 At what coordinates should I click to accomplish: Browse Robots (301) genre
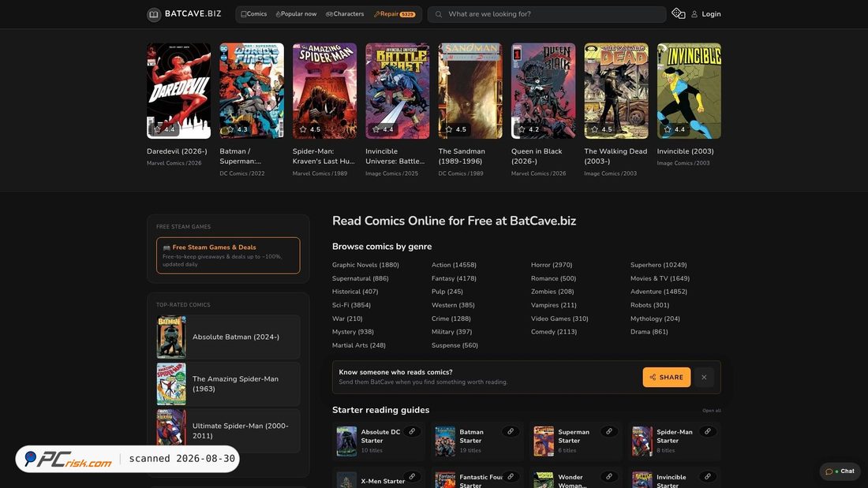(650, 305)
